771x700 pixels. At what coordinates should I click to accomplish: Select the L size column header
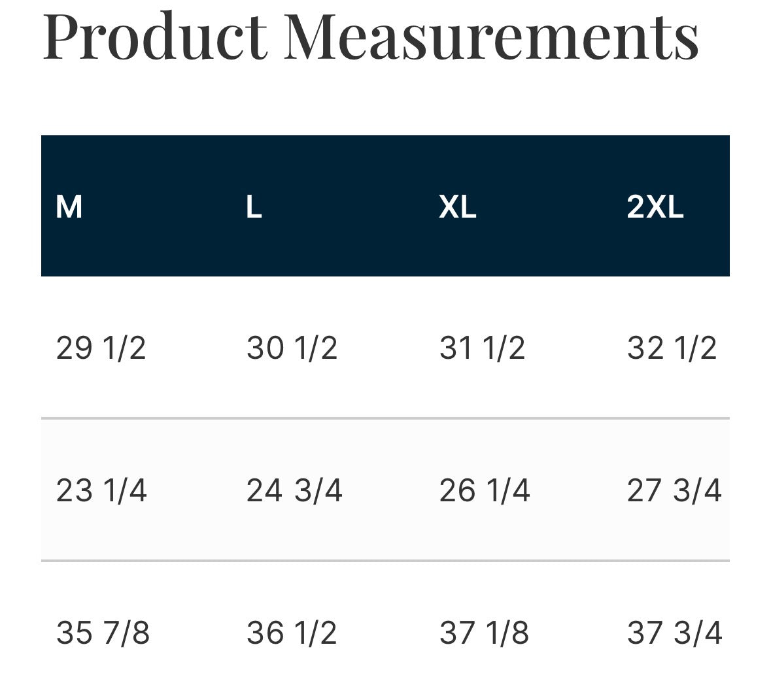pyautogui.click(x=254, y=207)
